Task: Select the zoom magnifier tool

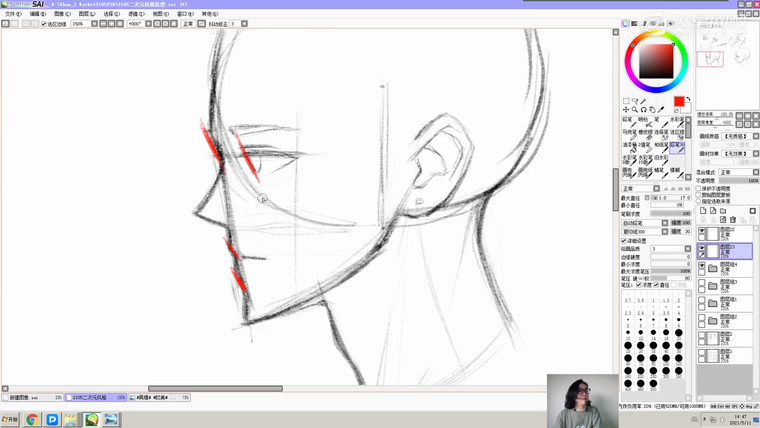Action: click(x=634, y=110)
